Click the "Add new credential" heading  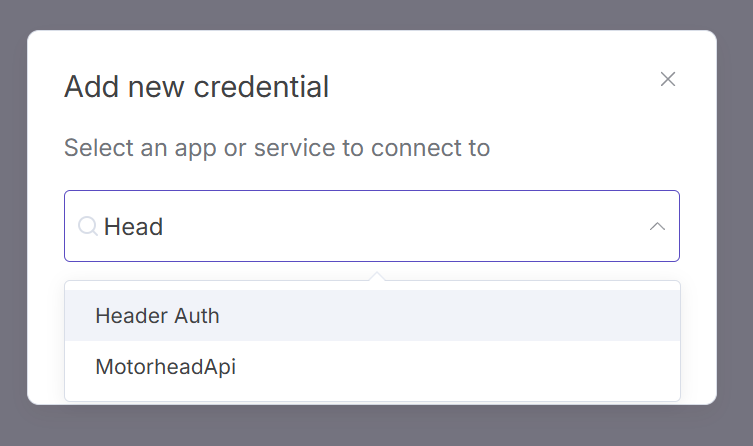pyautogui.click(x=196, y=87)
